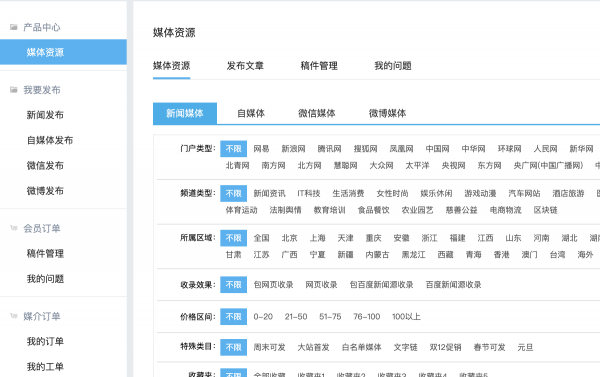
Task: Go to 自媒体发布 in the sidebar
Action: click(50, 140)
